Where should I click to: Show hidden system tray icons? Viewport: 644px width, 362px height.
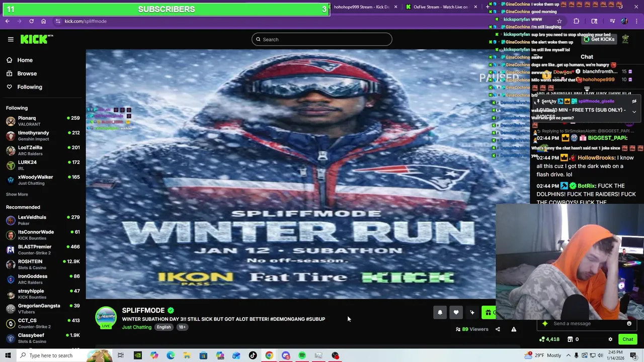(x=569, y=355)
